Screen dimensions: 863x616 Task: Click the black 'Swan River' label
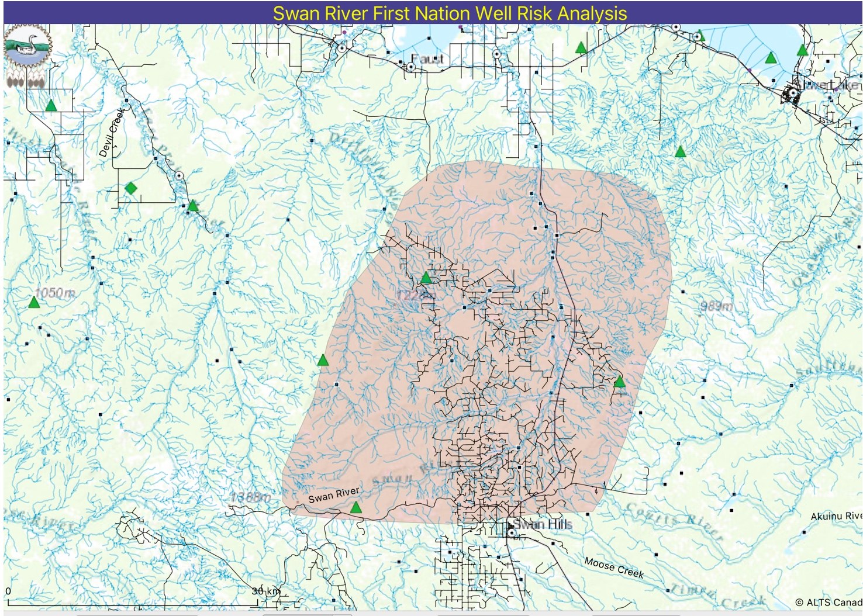click(x=334, y=495)
